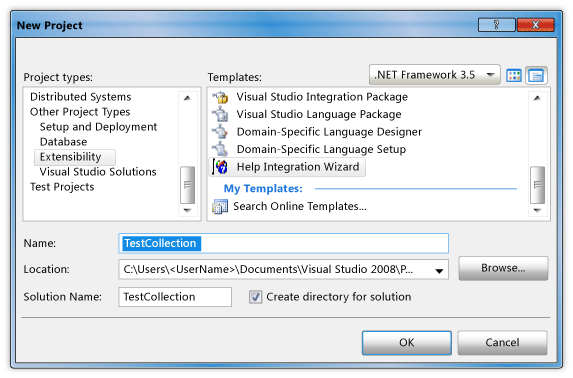Viewport: 573px width, 378px height.
Task: Click Project types scrollbar up arrow
Action: 187,98
